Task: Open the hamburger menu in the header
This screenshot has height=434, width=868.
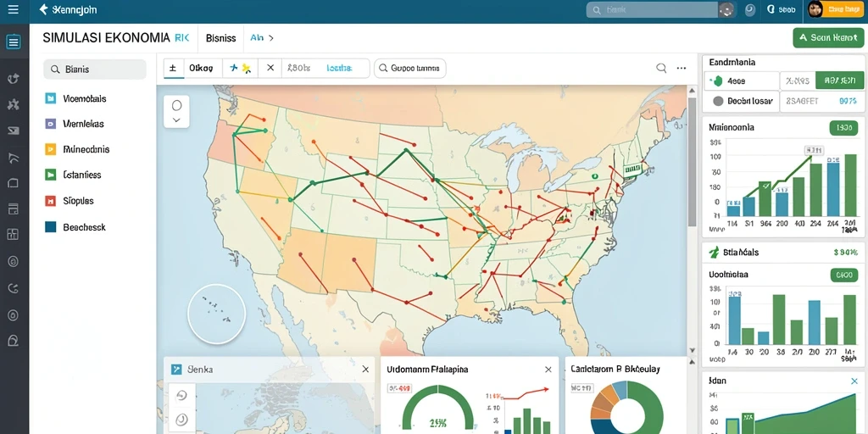Action: (13, 9)
